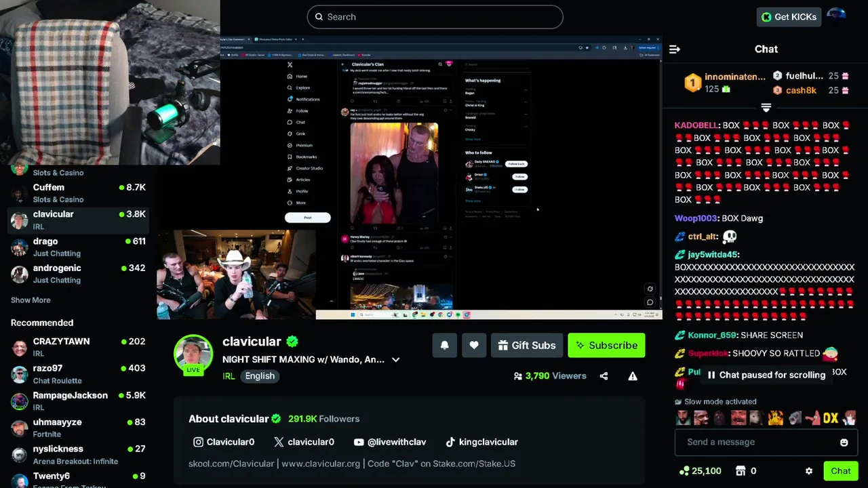Click cash8k in the leaderboard
Screen dimensions: 868x488
[x=801, y=90]
